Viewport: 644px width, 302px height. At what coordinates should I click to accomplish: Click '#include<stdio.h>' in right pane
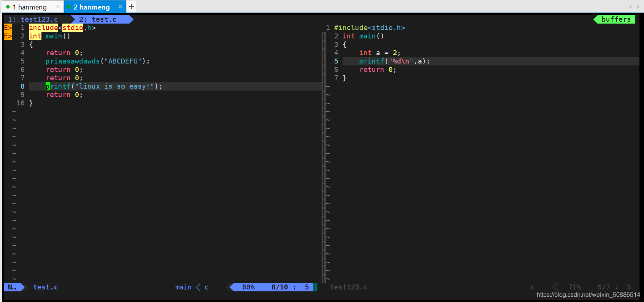[x=370, y=28]
